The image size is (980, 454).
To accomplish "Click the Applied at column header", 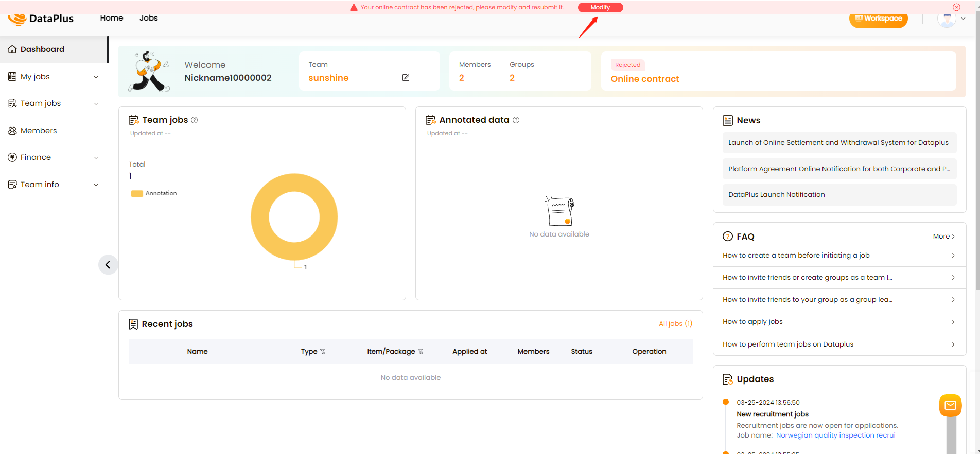I will [469, 352].
